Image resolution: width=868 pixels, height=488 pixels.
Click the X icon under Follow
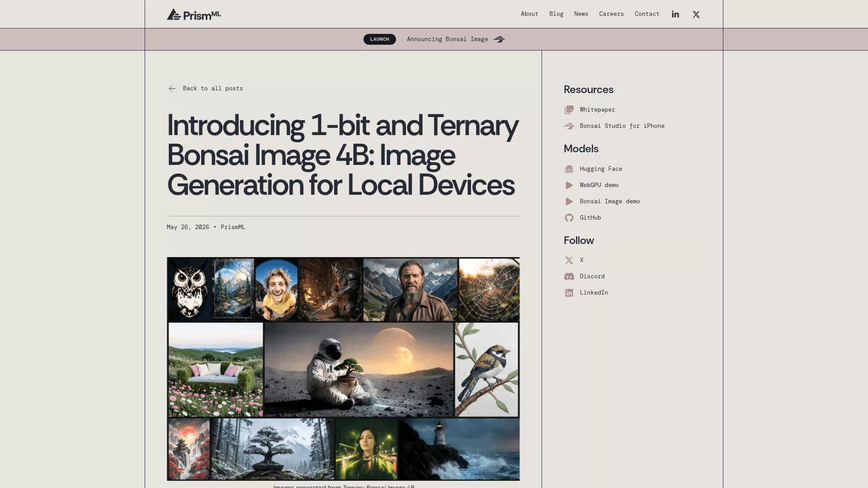coord(569,260)
